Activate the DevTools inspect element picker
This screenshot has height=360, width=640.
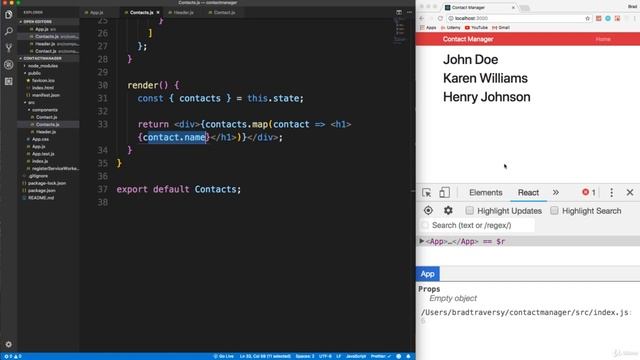(427, 193)
